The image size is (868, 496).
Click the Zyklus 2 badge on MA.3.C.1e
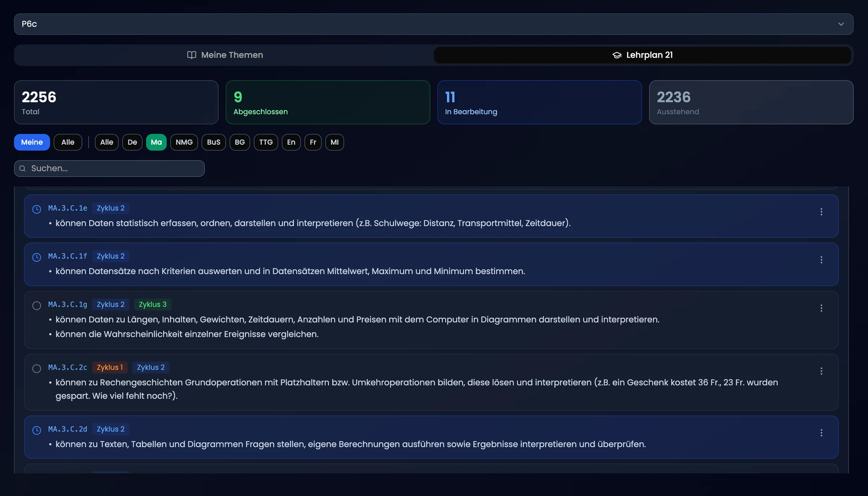(x=111, y=208)
